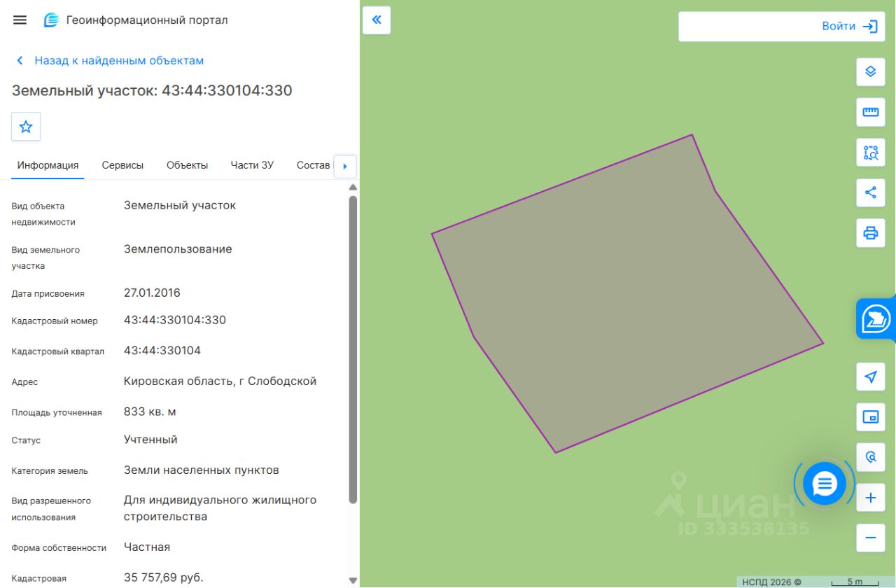Viewport: 896px width, 588px height.
Task: Switch to the Сервисы tab
Action: click(x=122, y=165)
